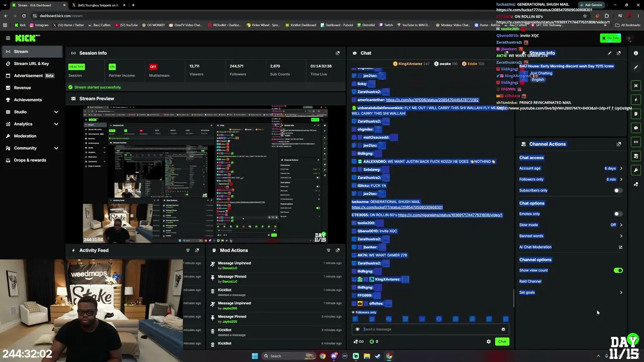Viewport: 644px width, 362px height.
Task: Open Chrome tab search dropdown
Action: coord(6,5)
